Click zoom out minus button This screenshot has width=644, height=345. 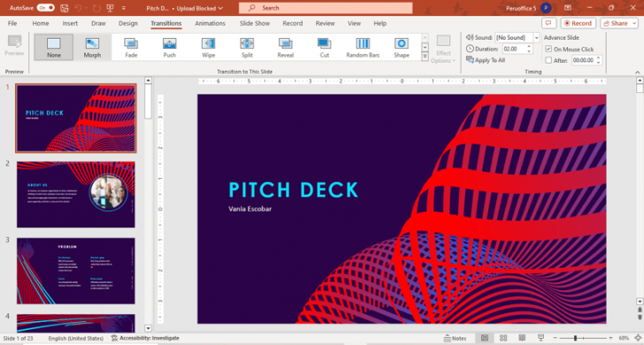pos(556,338)
